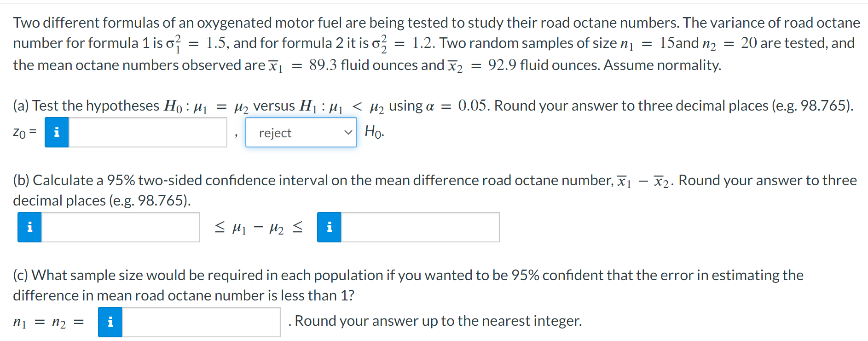Click the part (b) confidence interval question text

[435, 190]
